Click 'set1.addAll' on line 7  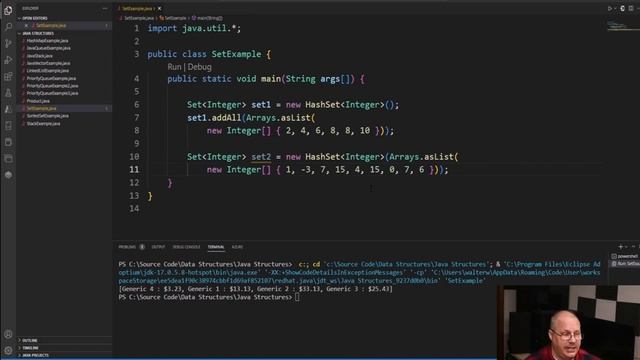click(214, 118)
